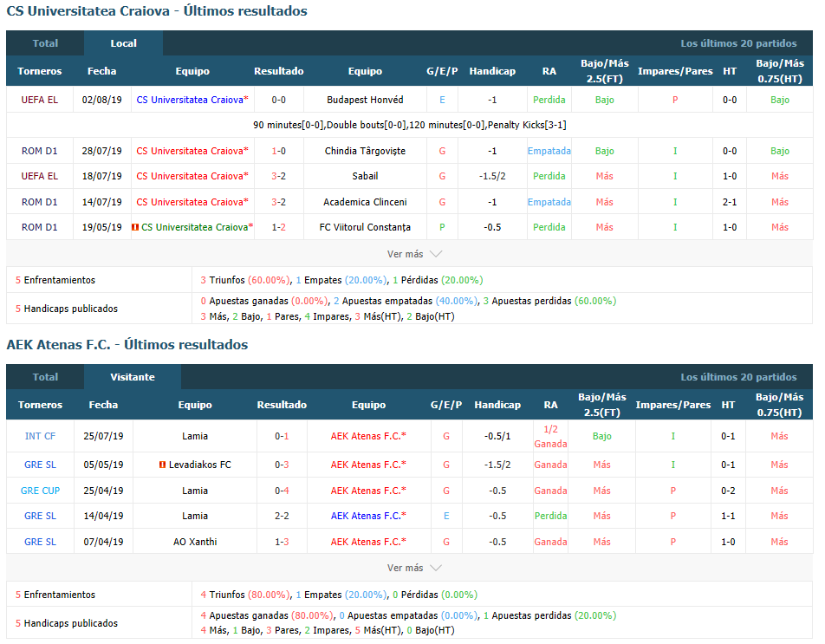Image resolution: width=825 pixels, height=644 pixels.
Task: Click CS Universitatea Craiova in 18/07/19 row
Action: click(x=192, y=176)
